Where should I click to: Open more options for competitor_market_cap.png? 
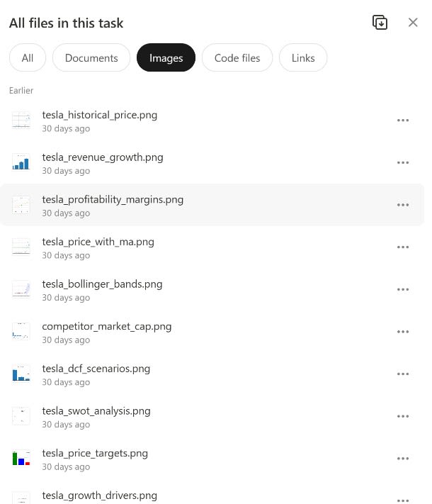[403, 332]
